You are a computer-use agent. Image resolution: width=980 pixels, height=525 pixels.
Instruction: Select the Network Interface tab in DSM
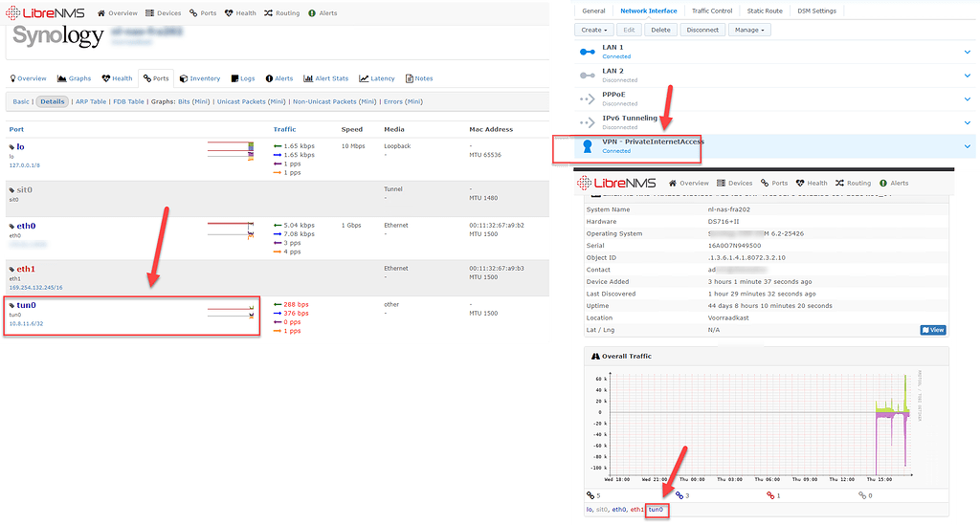(x=648, y=11)
